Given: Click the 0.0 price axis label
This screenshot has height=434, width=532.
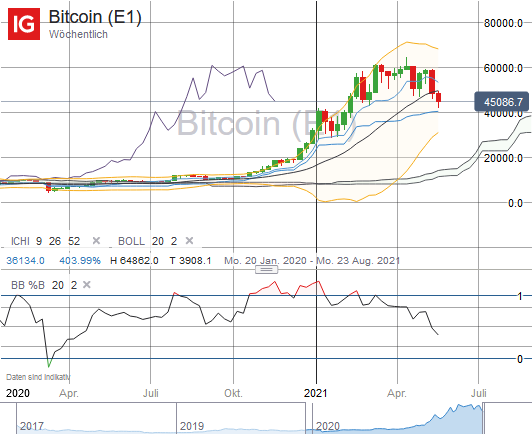Looking at the screenshot, I should pyautogui.click(x=515, y=203).
